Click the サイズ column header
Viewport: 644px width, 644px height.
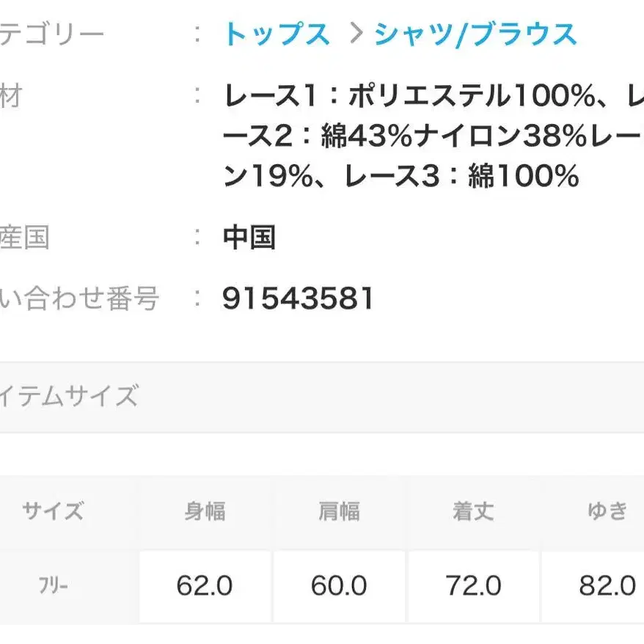click(x=54, y=511)
